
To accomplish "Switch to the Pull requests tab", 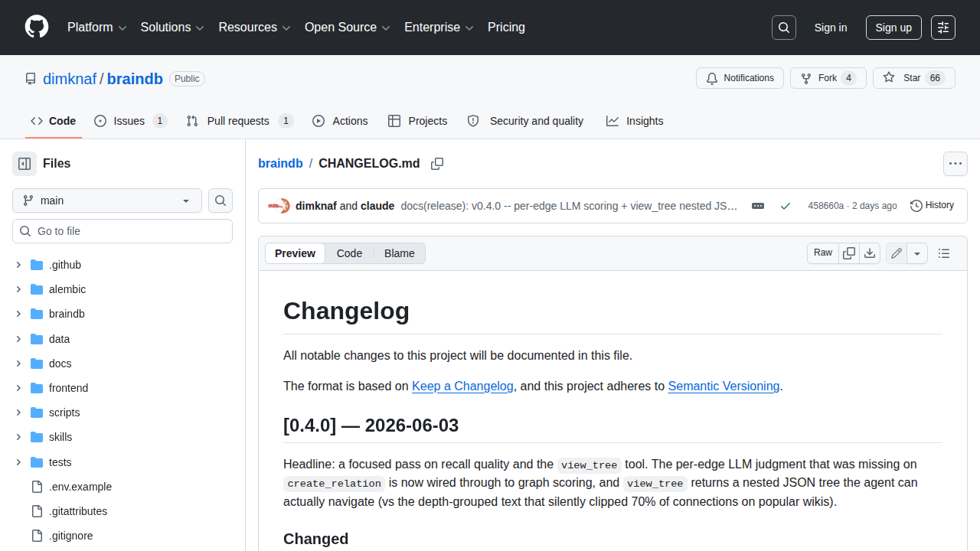I will 240,121.
